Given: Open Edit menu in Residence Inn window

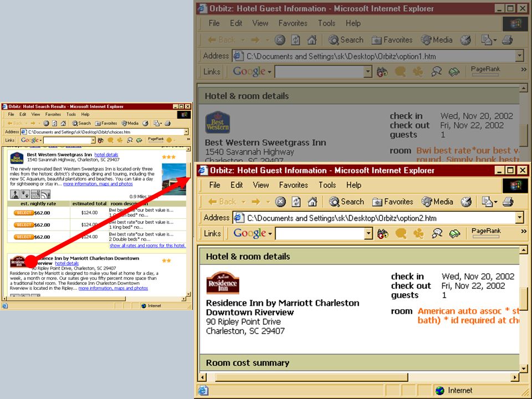Looking at the screenshot, I should 237,185.
